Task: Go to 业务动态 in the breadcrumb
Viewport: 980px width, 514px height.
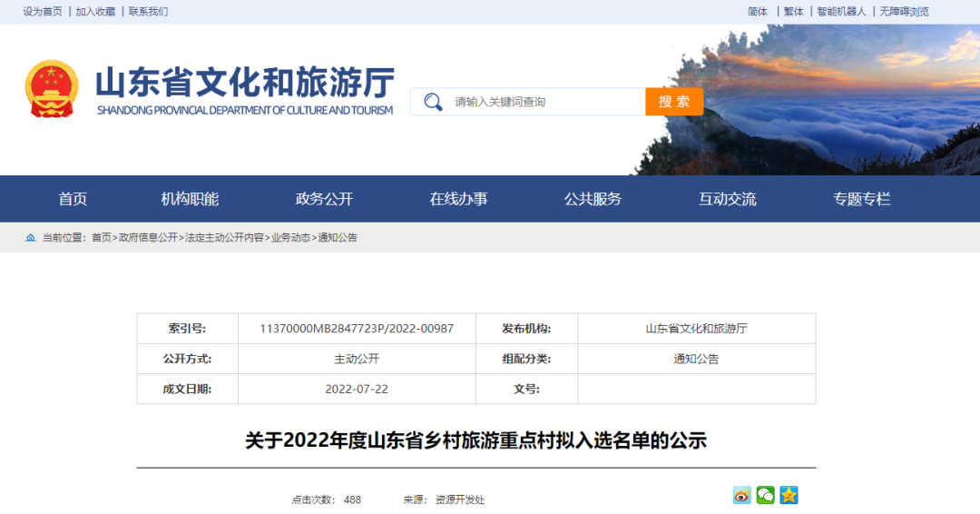Action: coord(290,238)
